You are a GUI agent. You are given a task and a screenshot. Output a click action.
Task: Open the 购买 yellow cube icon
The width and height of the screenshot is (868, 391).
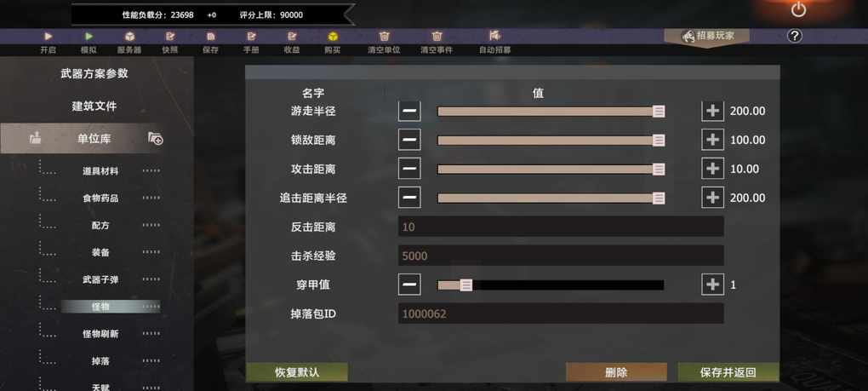332,37
